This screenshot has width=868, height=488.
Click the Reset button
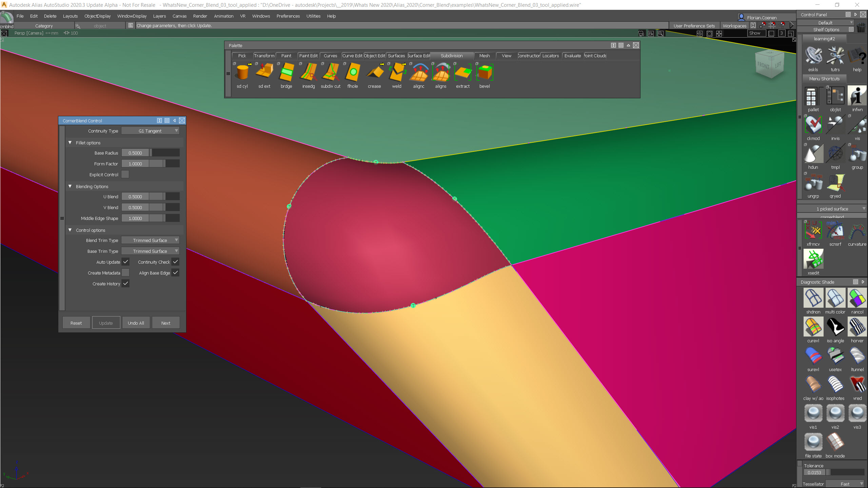click(x=76, y=323)
